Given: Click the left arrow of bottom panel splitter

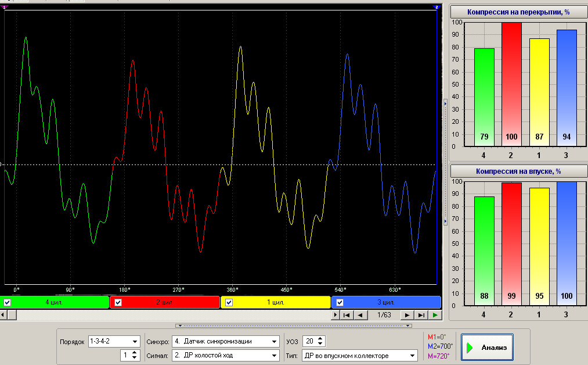Looking at the screenshot, I should (181, 325).
